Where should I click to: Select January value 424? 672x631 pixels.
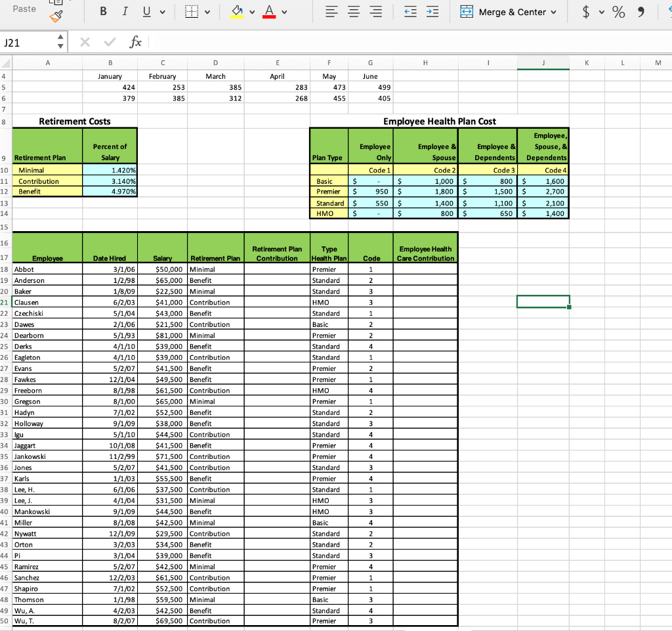110,87
